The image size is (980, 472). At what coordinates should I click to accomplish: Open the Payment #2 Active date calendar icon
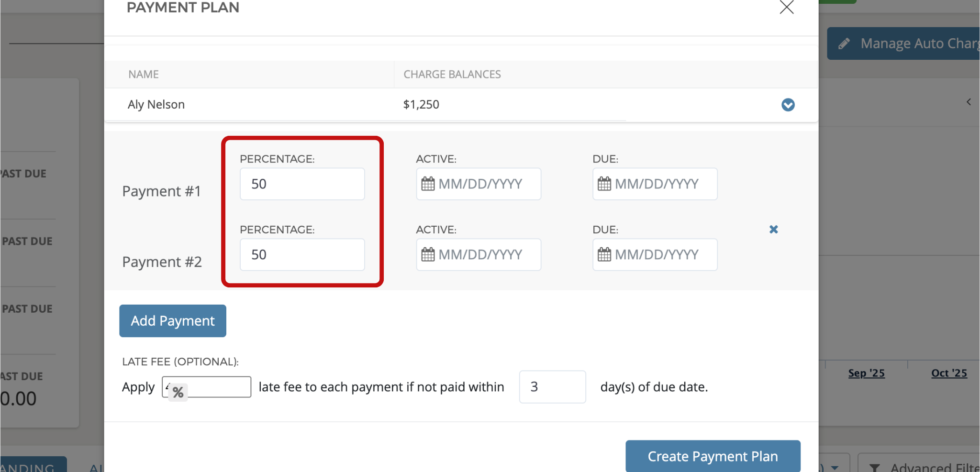coord(428,255)
